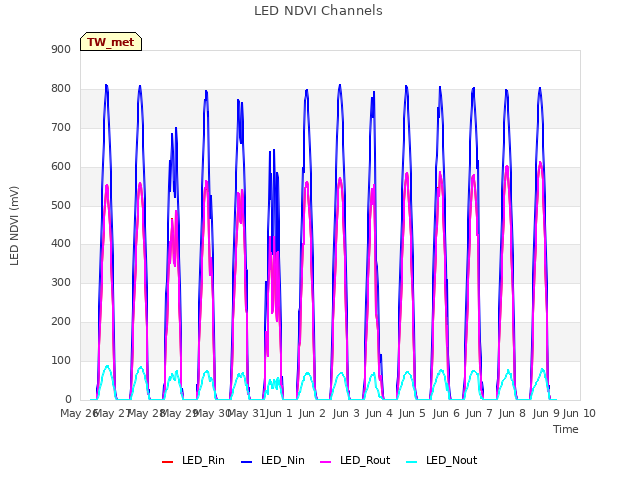Click the Jun 9 x-axis label
Viewport: 640px width, 480px height.
coord(546,413)
